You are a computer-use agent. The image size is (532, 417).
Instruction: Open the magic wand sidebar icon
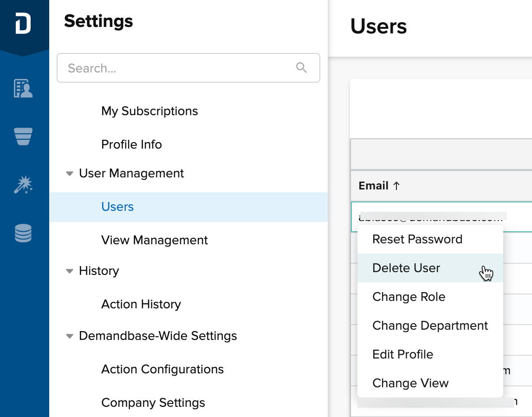[23, 184]
